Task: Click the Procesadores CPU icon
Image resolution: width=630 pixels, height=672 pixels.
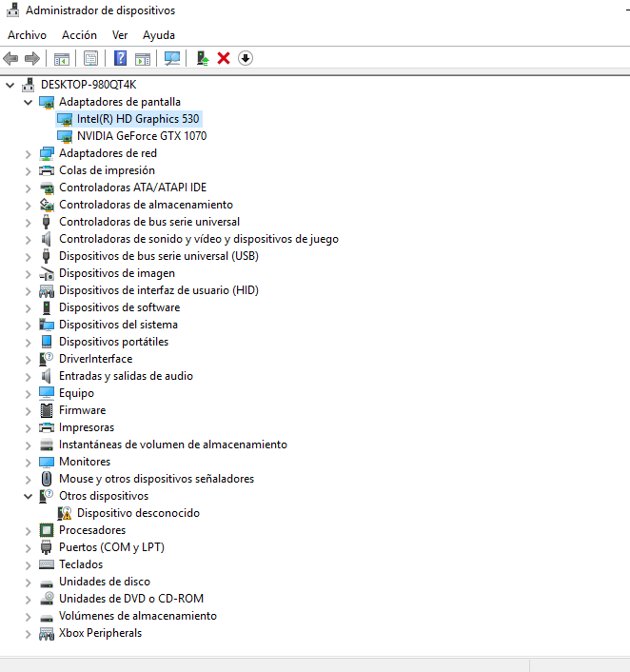Action: point(47,530)
